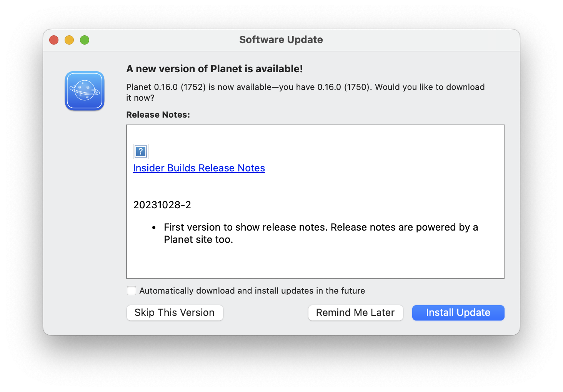Choose Remind Me Later
Image resolution: width=563 pixels, height=392 pixels.
point(355,313)
